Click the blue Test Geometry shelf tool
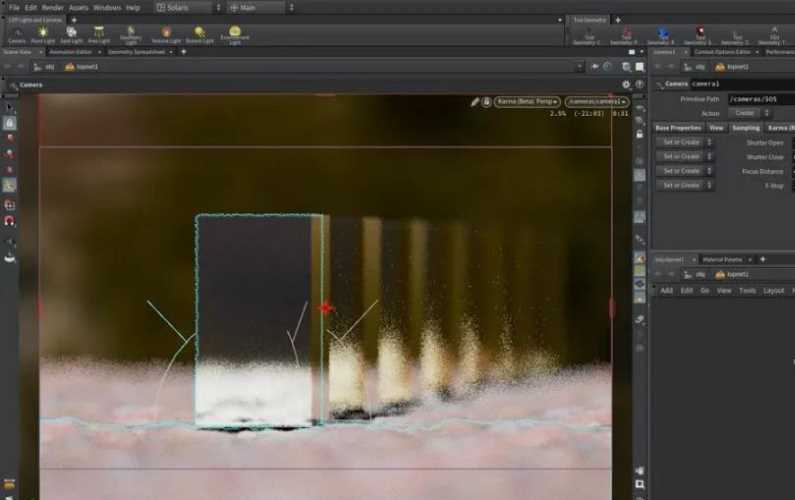 click(x=662, y=35)
